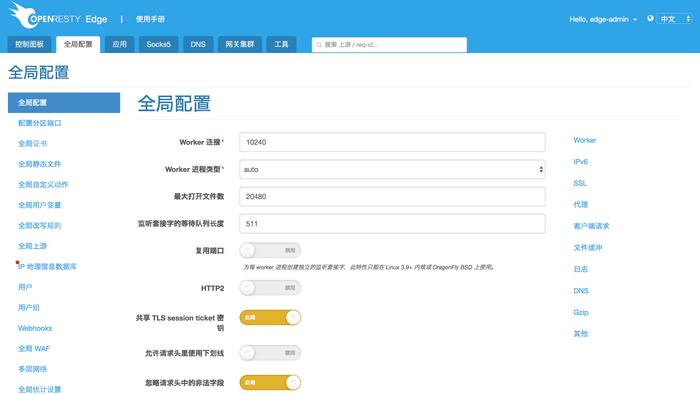Click the 监听套接字的等待队列长度 input field

click(392, 224)
